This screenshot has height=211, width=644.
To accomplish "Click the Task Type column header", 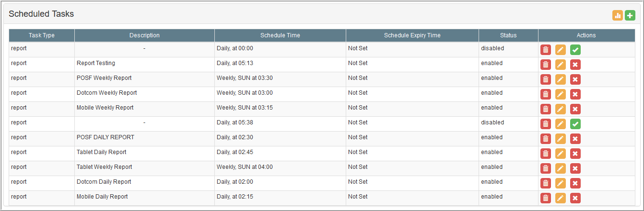I will click(42, 35).
